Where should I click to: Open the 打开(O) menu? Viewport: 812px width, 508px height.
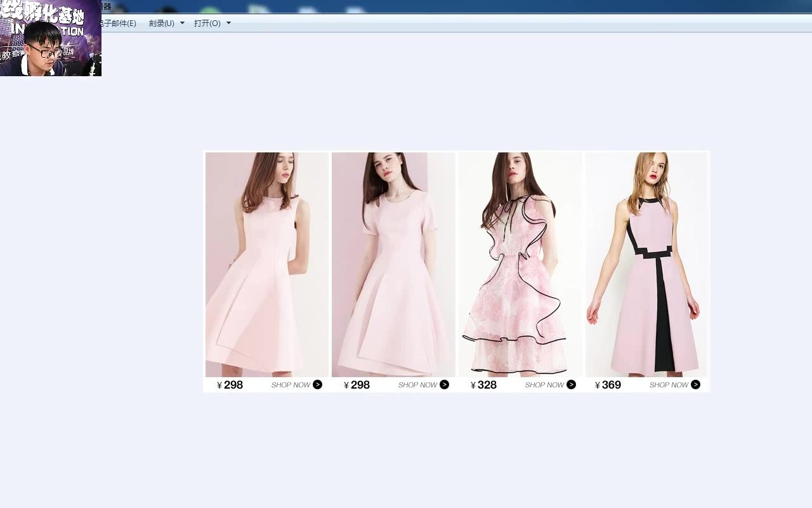pos(207,23)
